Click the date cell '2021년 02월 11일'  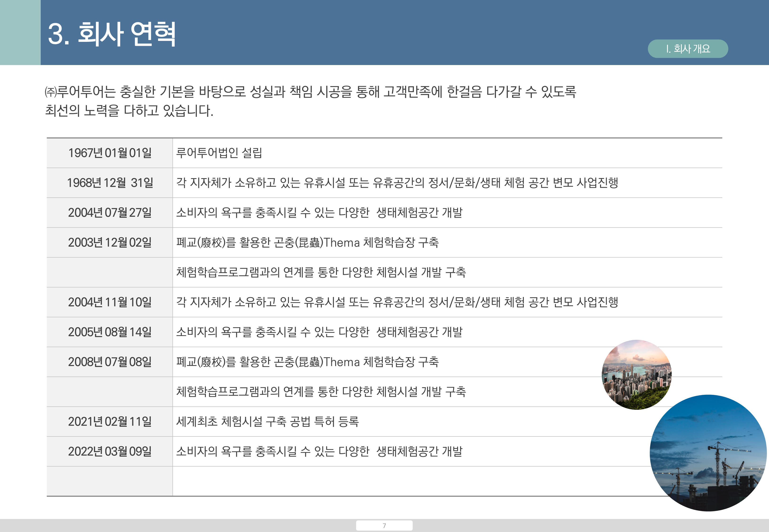[x=110, y=422]
